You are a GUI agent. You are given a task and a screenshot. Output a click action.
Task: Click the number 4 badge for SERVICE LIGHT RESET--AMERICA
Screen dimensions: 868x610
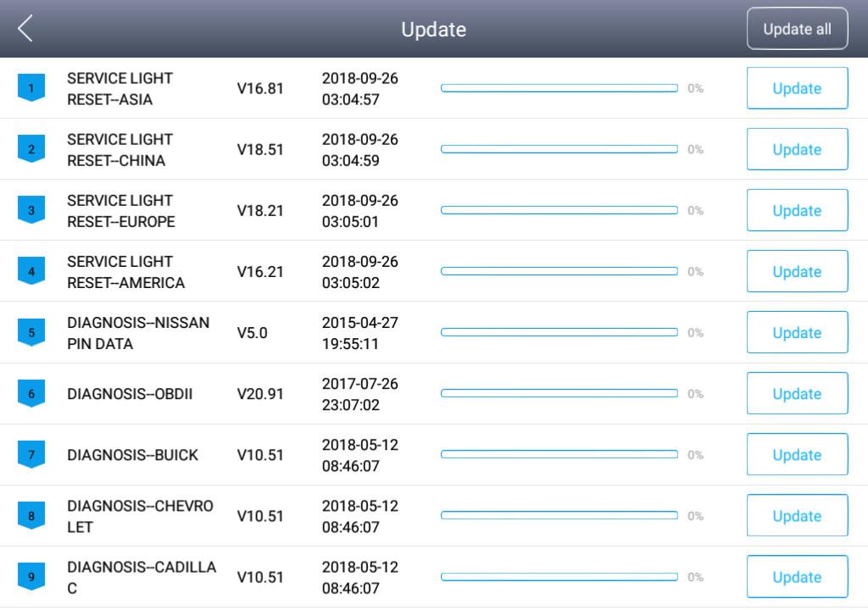click(x=31, y=271)
